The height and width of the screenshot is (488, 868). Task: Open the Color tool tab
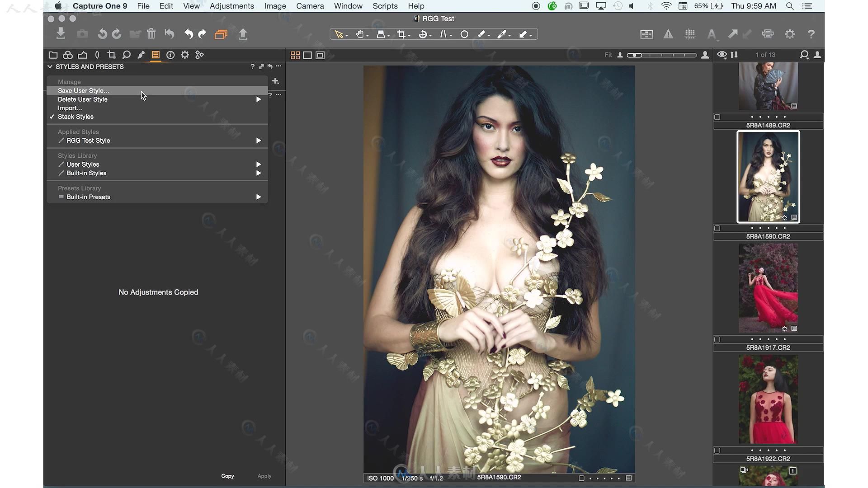pyautogui.click(x=68, y=55)
